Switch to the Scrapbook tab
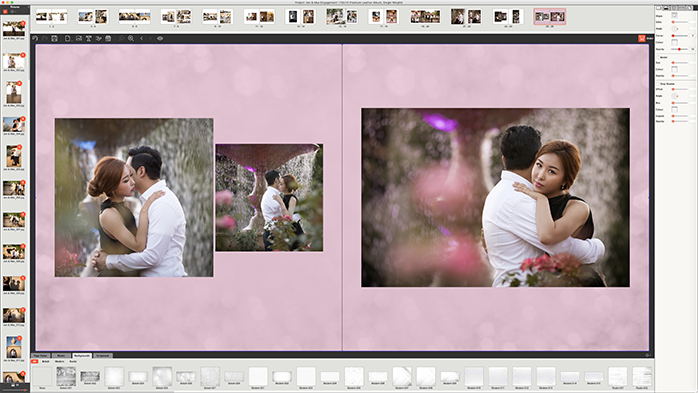 (x=103, y=356)
